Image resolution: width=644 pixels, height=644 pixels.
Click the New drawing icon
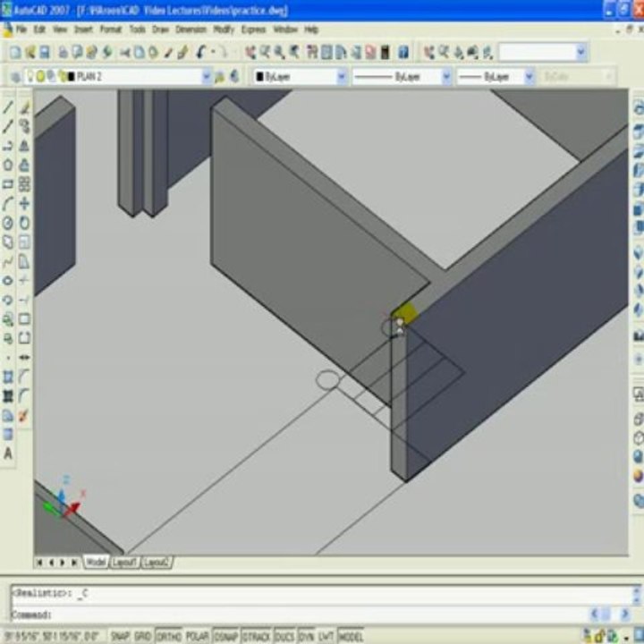[x=15, y=52]
